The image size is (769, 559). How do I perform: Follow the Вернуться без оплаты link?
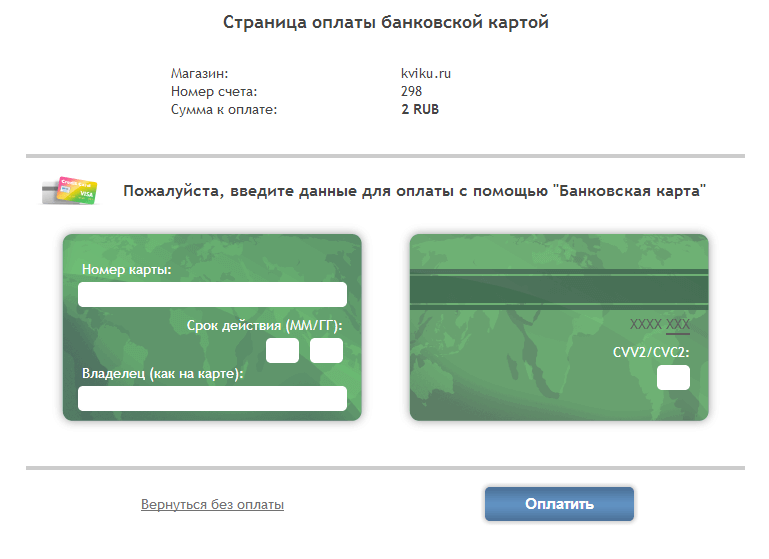[x=212, y=505]
